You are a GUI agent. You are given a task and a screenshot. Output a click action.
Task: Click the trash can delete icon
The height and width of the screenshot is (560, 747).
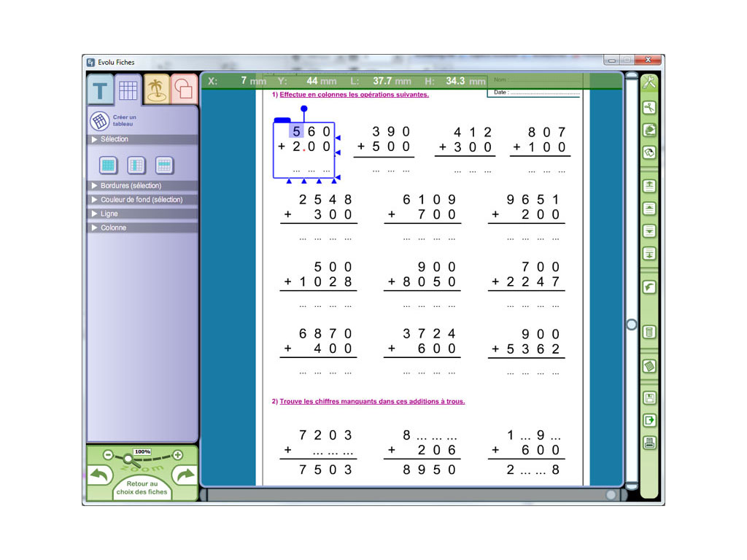pos(649,332)
